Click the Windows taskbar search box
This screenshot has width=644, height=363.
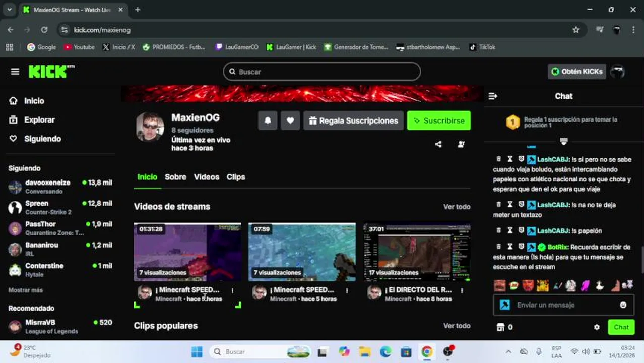click(260, 351)
